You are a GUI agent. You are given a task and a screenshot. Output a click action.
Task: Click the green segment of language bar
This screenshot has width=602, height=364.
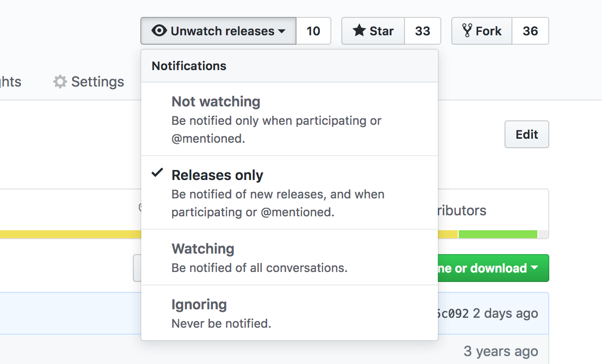[498, 234]
